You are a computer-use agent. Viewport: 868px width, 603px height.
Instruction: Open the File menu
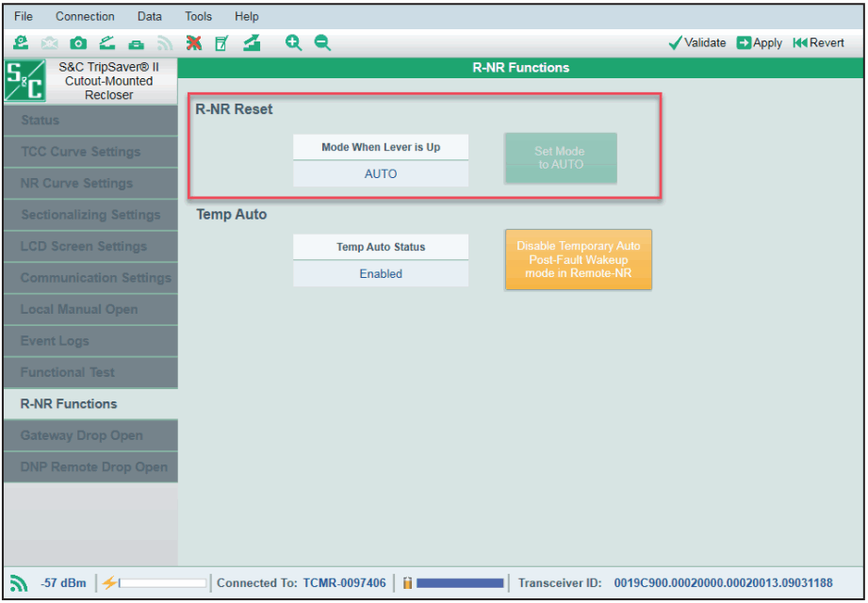coord(24,17)
